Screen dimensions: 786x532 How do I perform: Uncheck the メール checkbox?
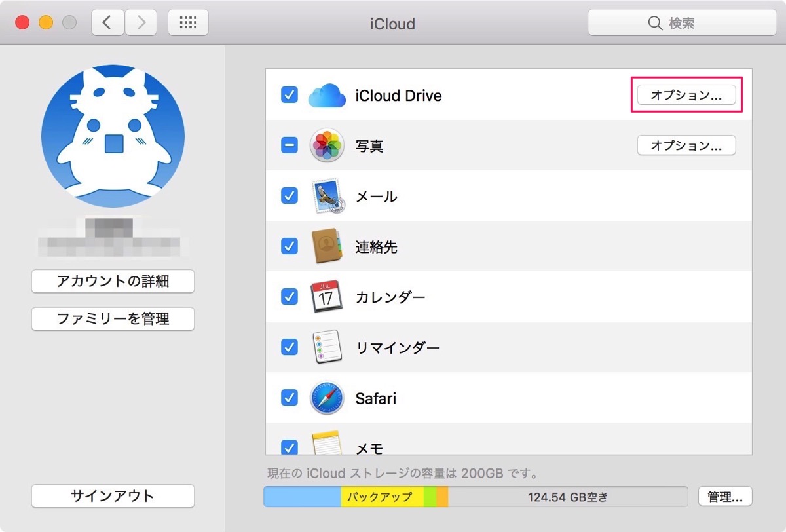coord(290,196)
